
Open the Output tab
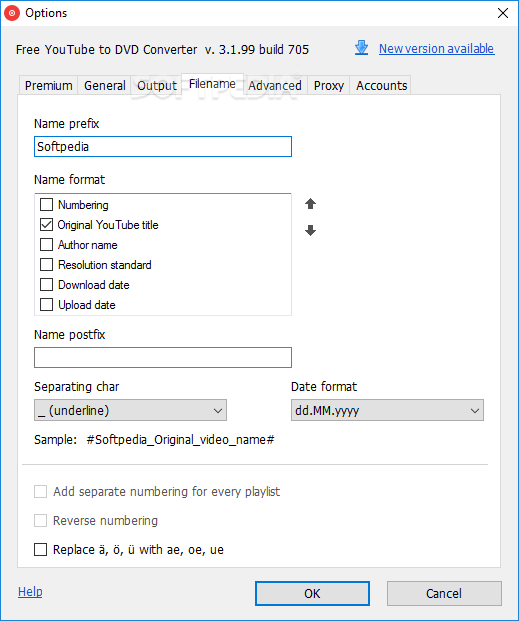[157, 86]
